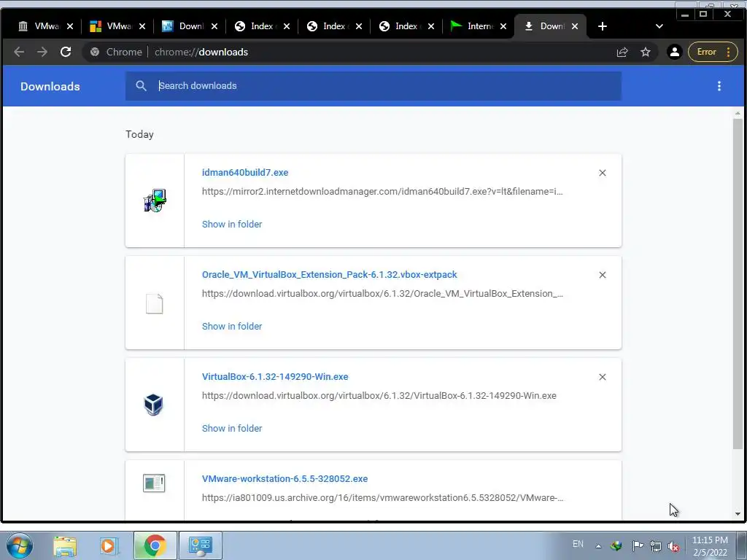Open the Extension Pack source URL

382,293
